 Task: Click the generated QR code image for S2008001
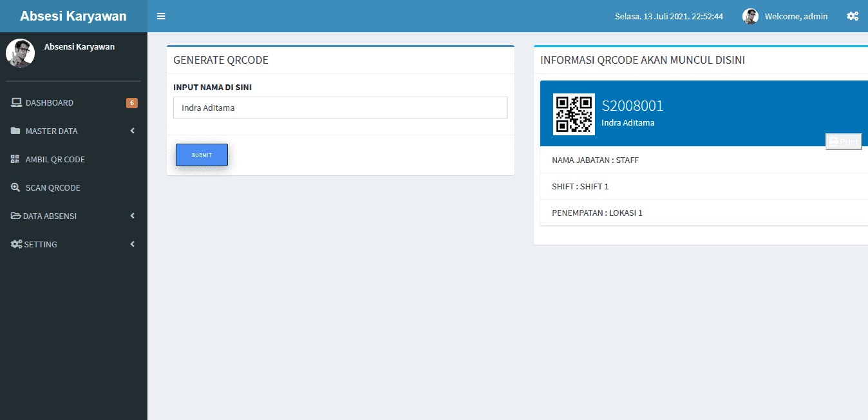tap(573, 114)
